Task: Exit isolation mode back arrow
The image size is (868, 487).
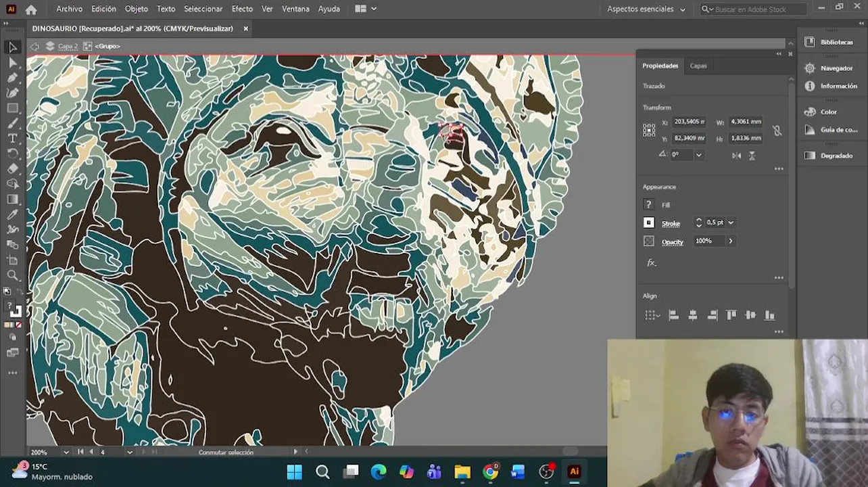Action: click(x=35, y=46)
